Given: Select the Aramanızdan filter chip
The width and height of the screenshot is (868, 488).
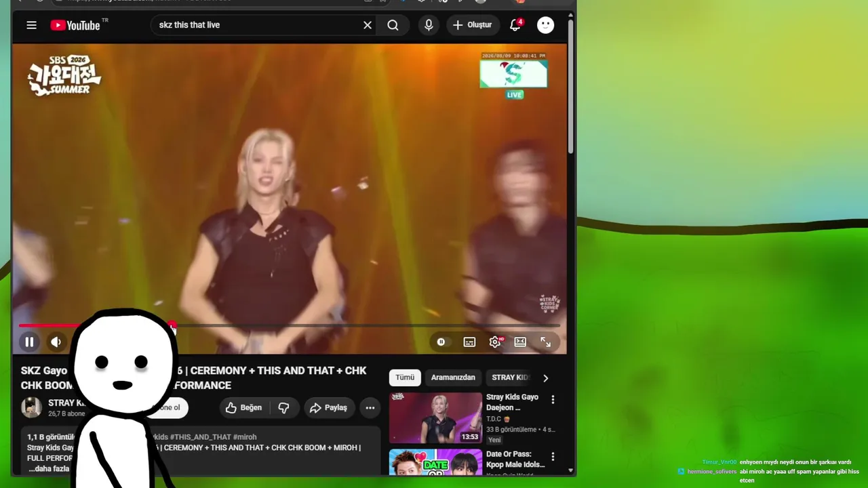Looking at the screenshot, I should coord(453,378).
